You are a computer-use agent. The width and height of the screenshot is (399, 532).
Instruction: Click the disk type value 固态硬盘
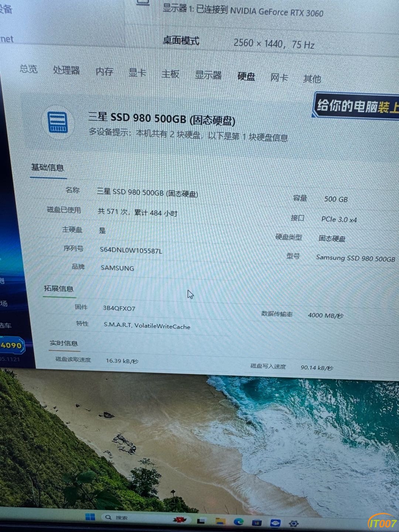coord(332,238)
